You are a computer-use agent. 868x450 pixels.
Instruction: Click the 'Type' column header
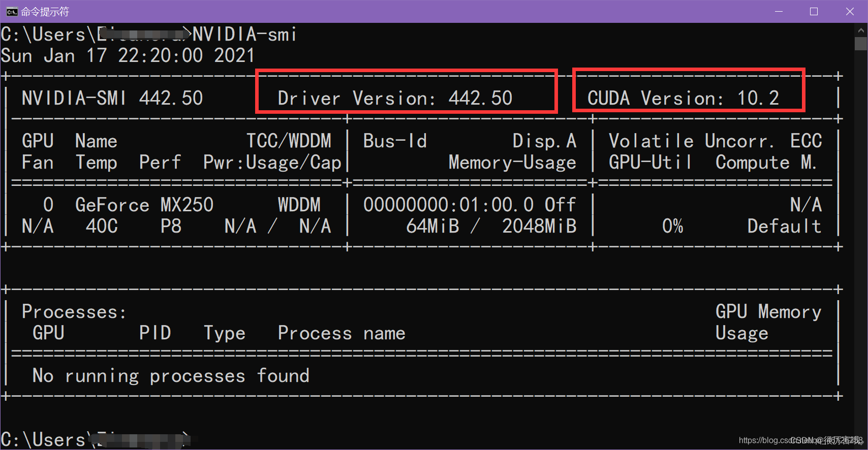pos(224,333)
